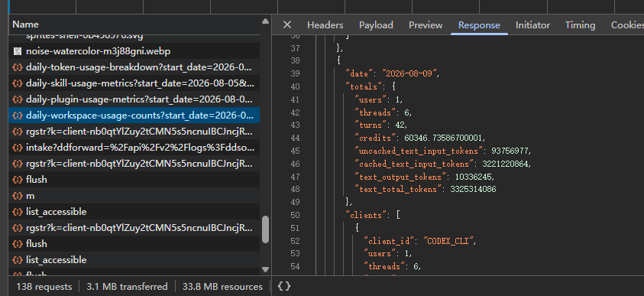Close the request details panel
This screenshot has width=644, height=296.
[287, 25]
